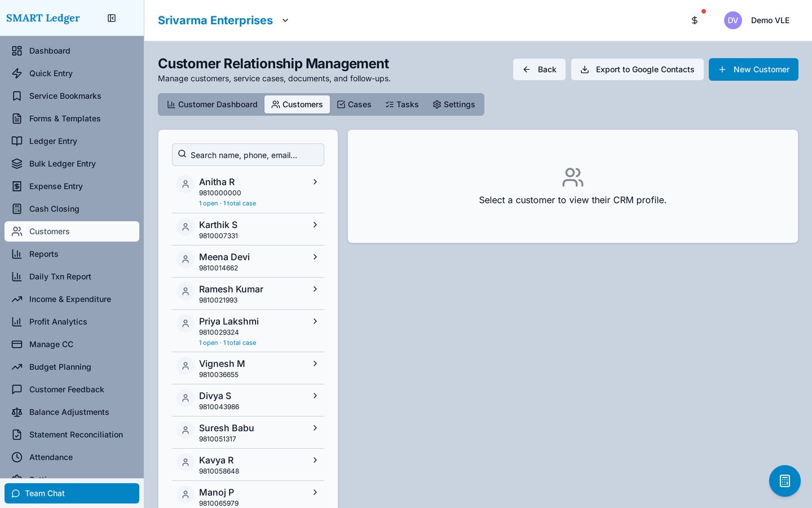Image resolution: width=812 pixels, height=508 pixels.
Task: Click the Demo VLE user name
Action: (770, 20)
